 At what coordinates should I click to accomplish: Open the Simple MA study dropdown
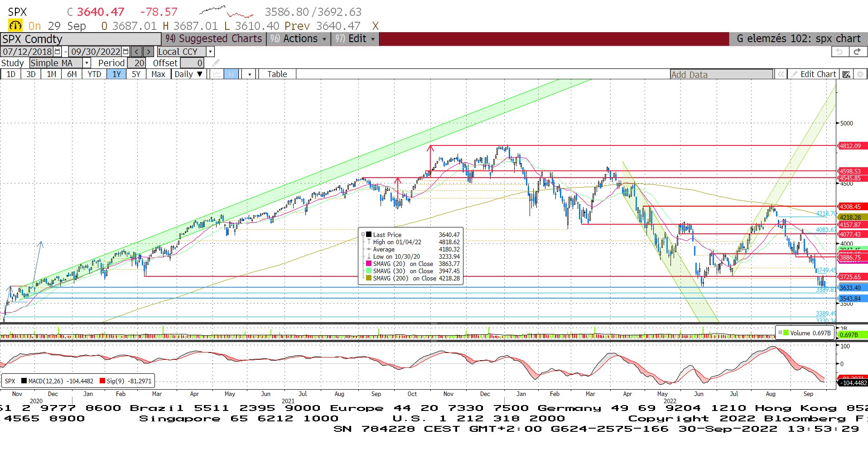(x=87, y=63)
